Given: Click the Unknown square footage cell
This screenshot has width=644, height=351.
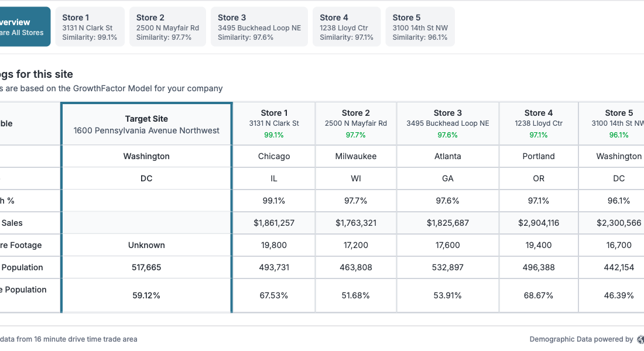Looking at the screenshot, I should [x=146, y=245].
